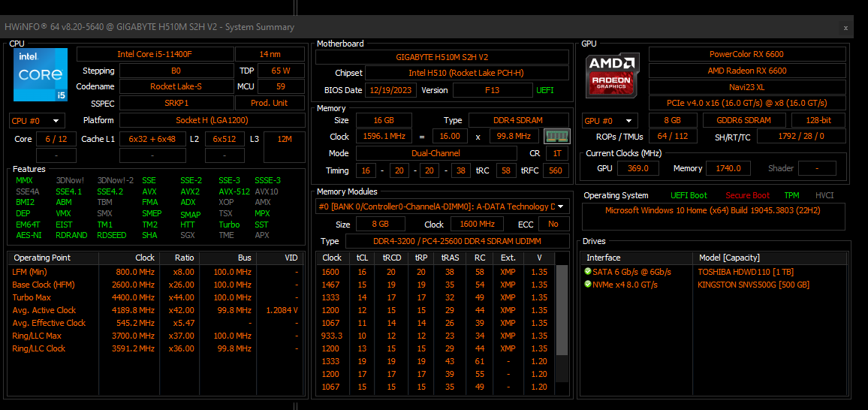Click the AMD Radeon RX 6600 field
The image size is (868, 410).
pos(747,71)
